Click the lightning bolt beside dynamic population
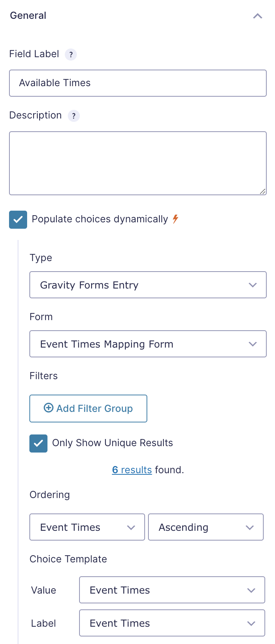The width and height of the screenshot is (275, 644). coord(175,219)
